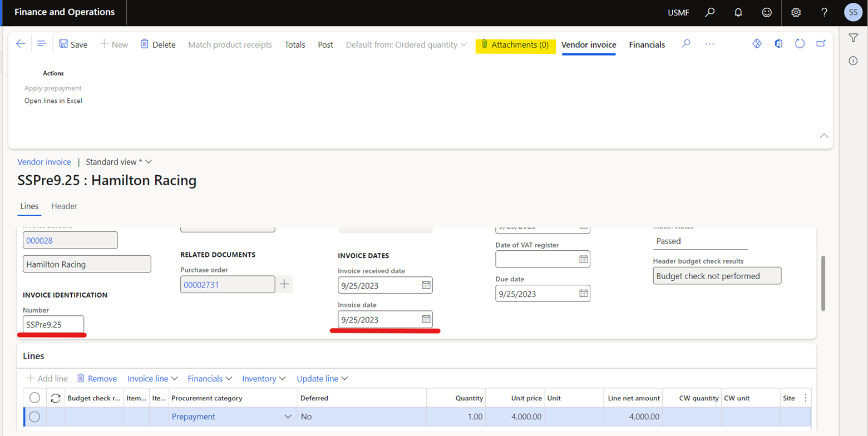Open Invoice date calendar picker
The image size is (868, 436).
[x=426, y=319]
